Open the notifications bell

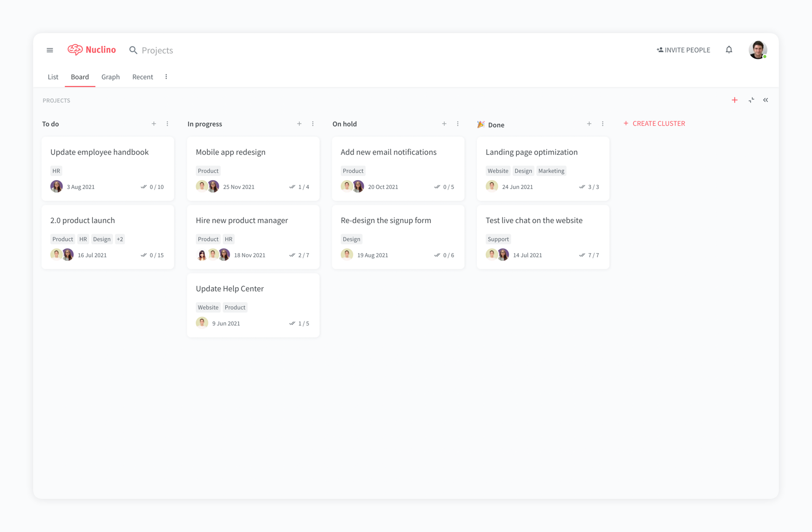729,50
